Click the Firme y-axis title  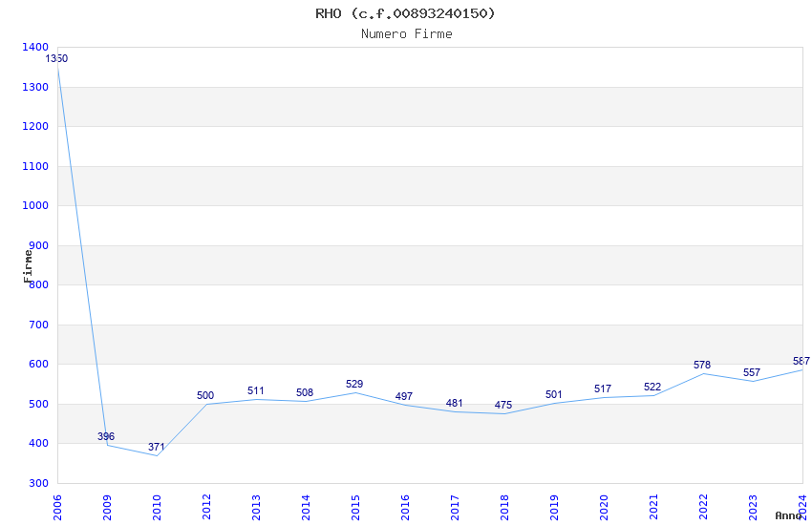28,266
